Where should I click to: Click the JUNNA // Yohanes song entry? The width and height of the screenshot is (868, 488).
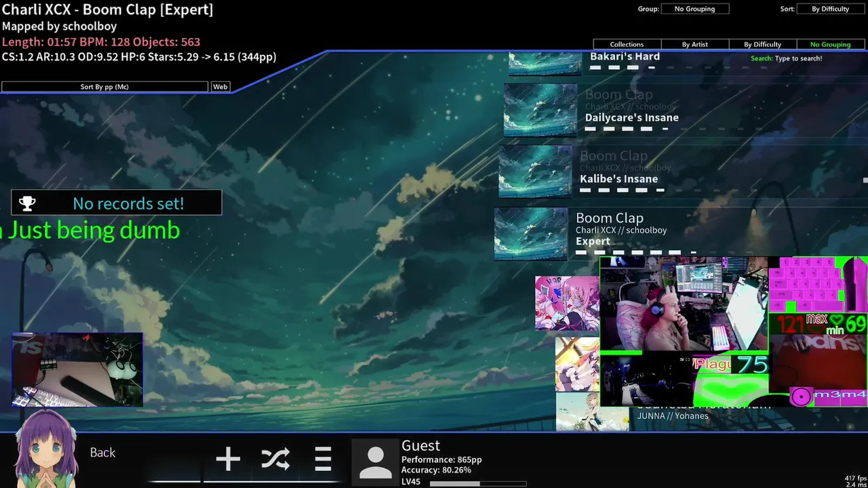(x=673, y=415)
